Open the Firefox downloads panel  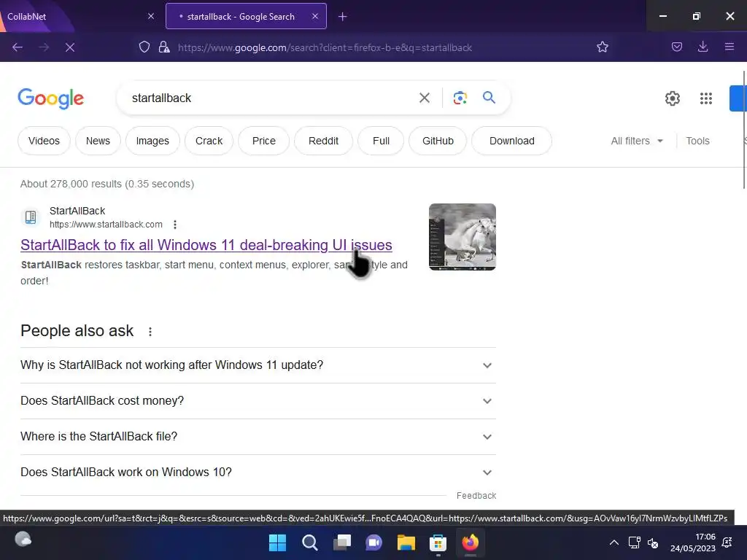[703, 47]
